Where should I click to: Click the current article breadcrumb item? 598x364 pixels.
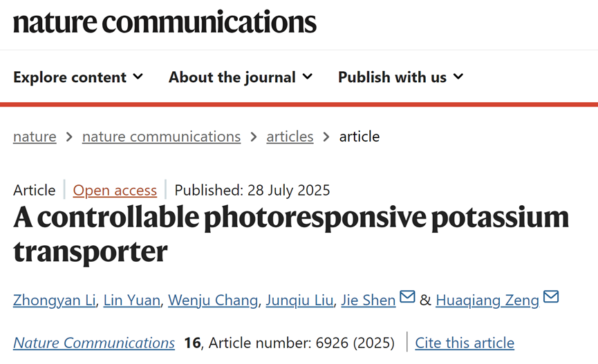point(359,137)
